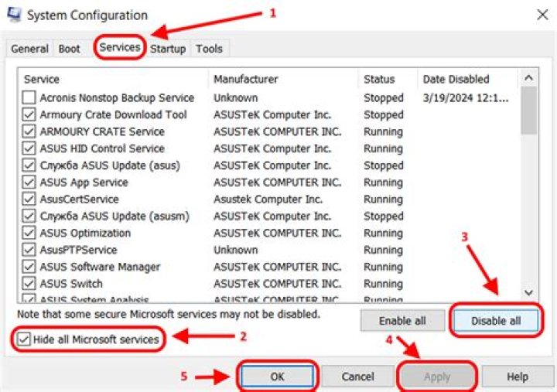Uncheck AsusCertService checkbox
The image size is (557, 392).
pyautogui.click(x=29, y=199)
